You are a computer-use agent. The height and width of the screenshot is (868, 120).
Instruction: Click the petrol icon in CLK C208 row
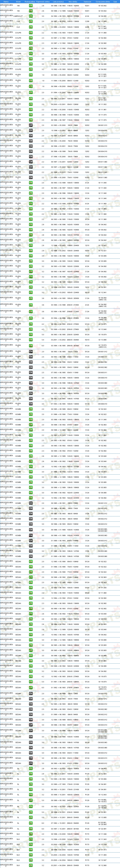tap(31, 21)
